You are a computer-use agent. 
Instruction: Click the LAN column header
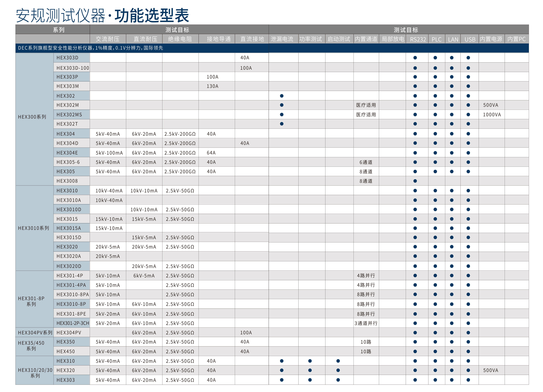tap(453, 39)
